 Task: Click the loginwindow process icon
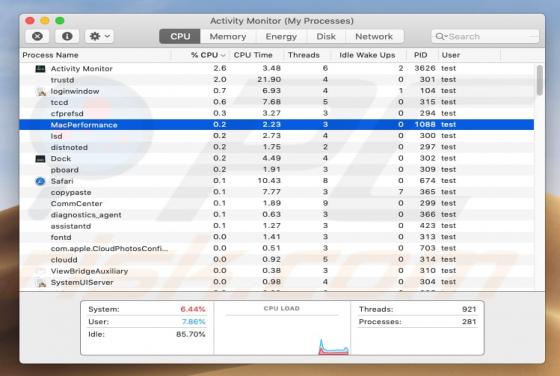[x=41, y=92]
